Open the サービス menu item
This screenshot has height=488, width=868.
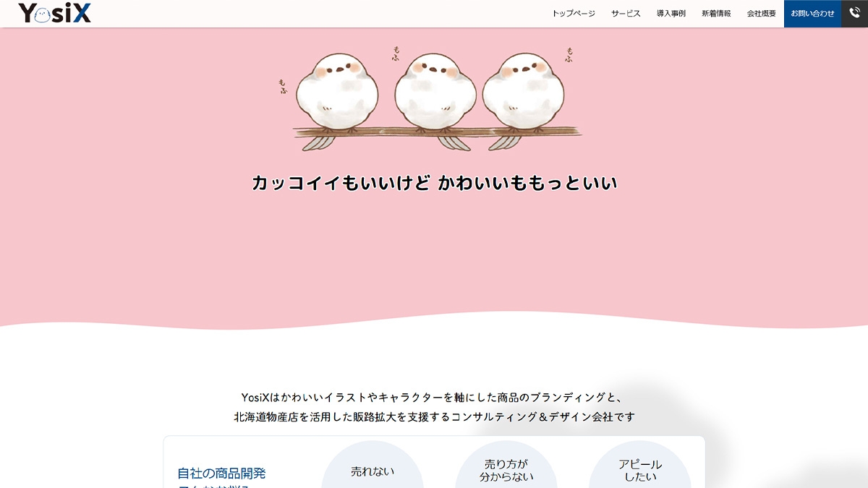click(x=626, y=14)
